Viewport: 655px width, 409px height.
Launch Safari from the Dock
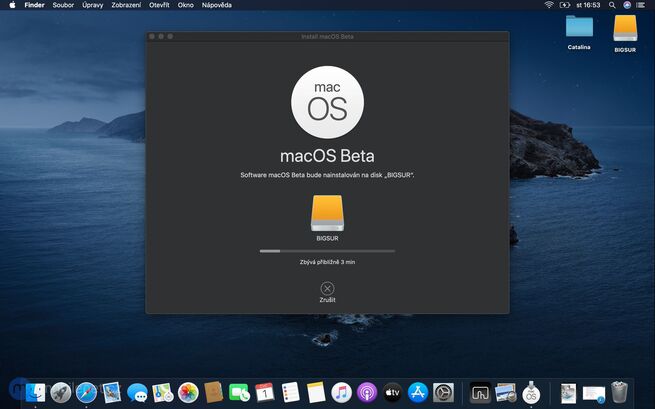tap(86, 393)
